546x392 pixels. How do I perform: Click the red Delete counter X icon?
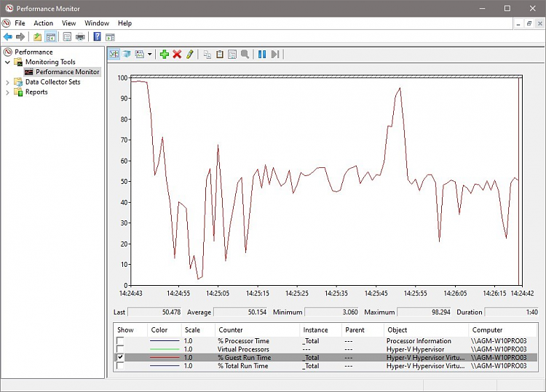click(x=177, y=55)
